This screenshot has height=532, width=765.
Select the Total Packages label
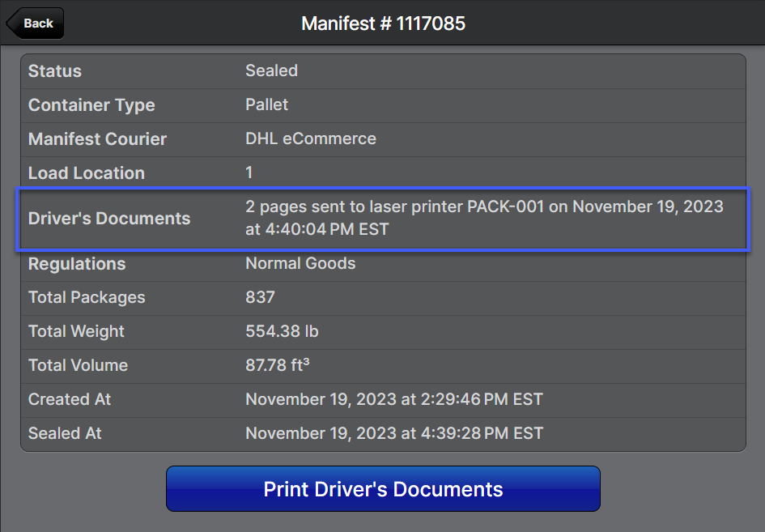(87, 298)
